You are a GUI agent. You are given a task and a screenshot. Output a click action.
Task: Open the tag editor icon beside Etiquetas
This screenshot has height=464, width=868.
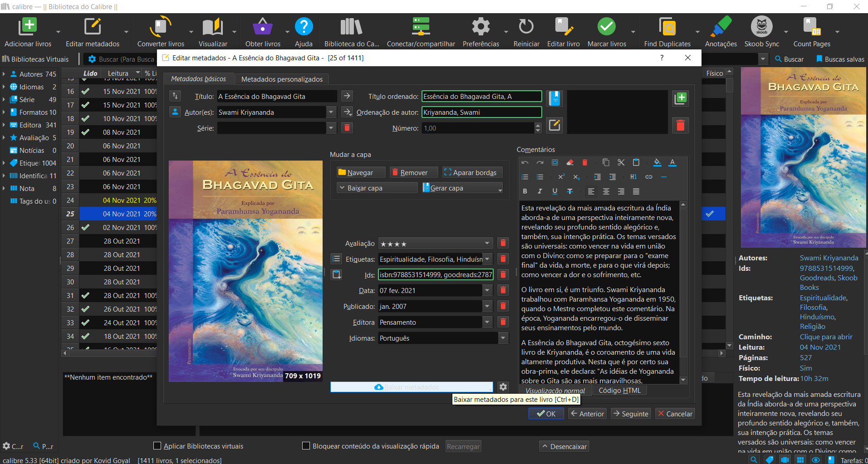pyautogui.click(x=336, y=259)
